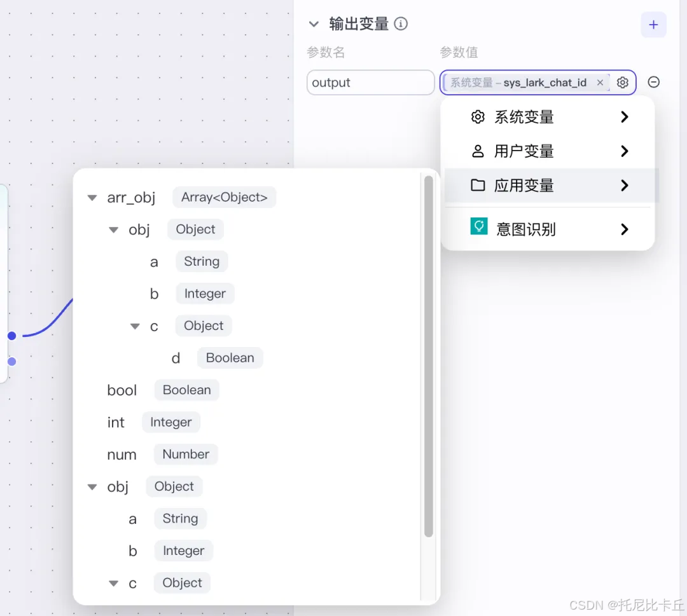Select a String under top-level obj
Viewport: 687px width, 616px height.
point(167,519)
